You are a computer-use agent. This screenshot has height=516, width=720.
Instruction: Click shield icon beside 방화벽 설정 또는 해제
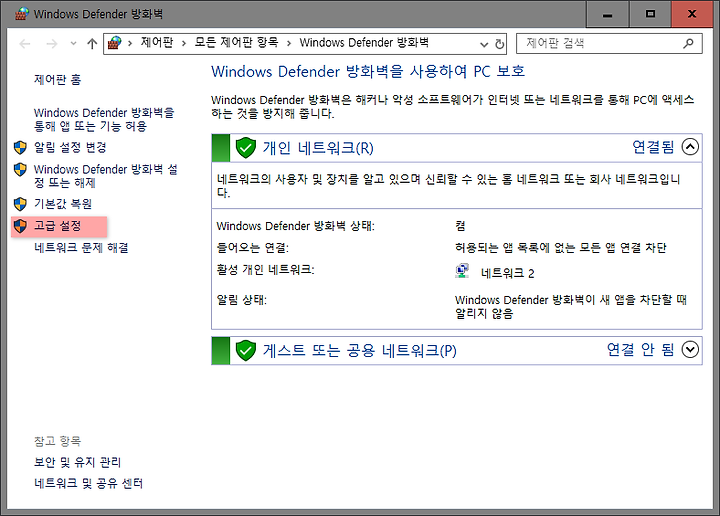pos(20,169)
